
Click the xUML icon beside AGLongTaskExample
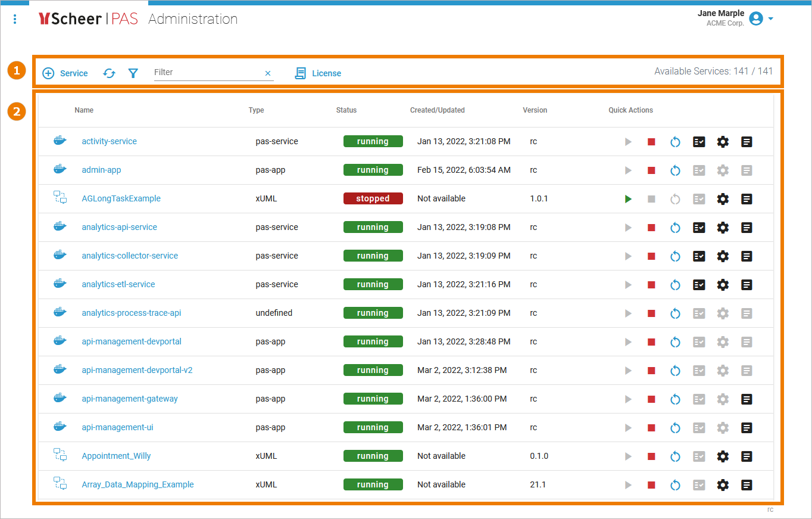[60, 197]
